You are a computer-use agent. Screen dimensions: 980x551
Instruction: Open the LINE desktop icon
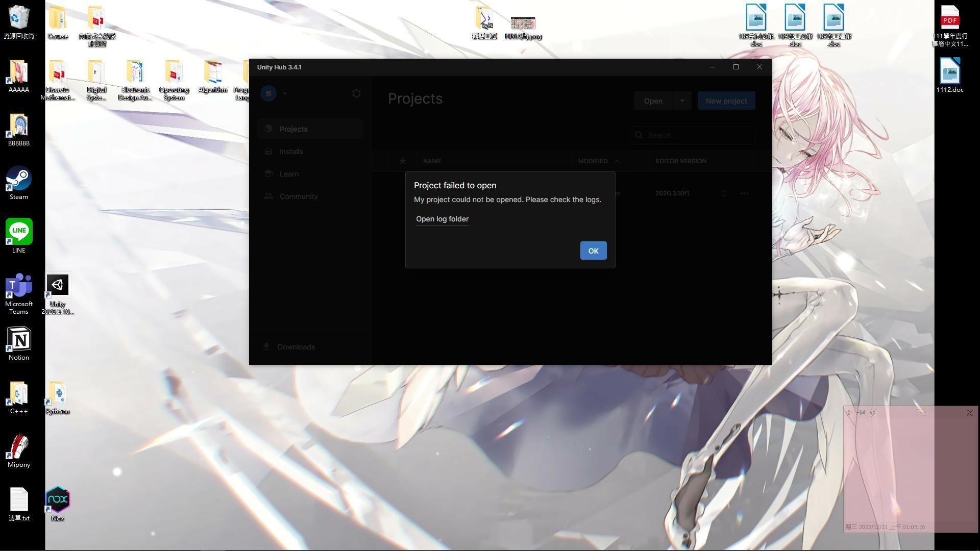(x=19, y=233)
